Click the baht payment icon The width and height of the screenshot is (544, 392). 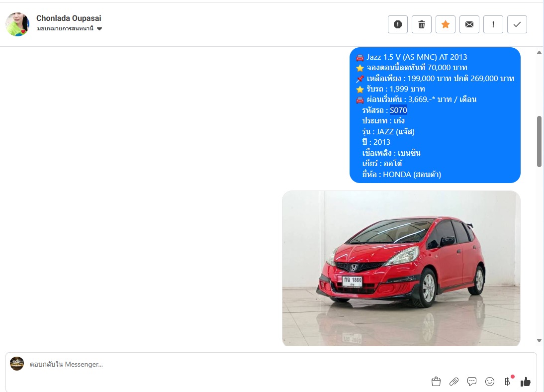click(x=508, y=382)
